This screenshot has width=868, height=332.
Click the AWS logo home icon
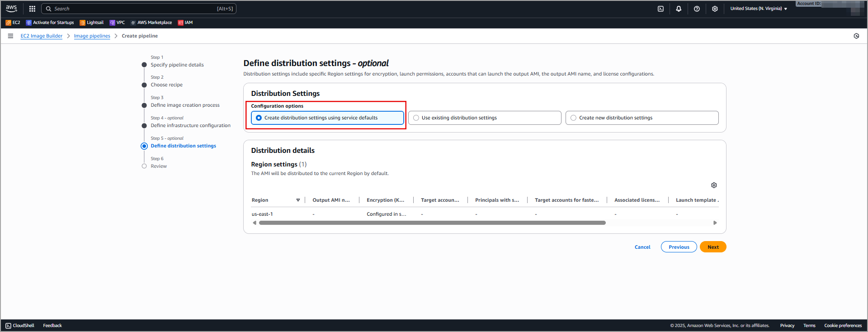tap(11, 9)
